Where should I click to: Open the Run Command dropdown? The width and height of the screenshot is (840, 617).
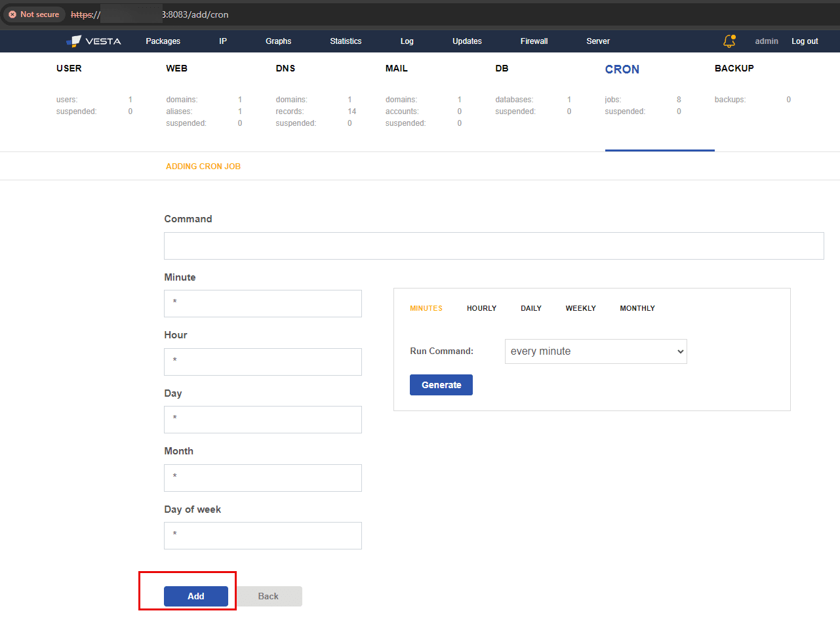tap(595, 351)
